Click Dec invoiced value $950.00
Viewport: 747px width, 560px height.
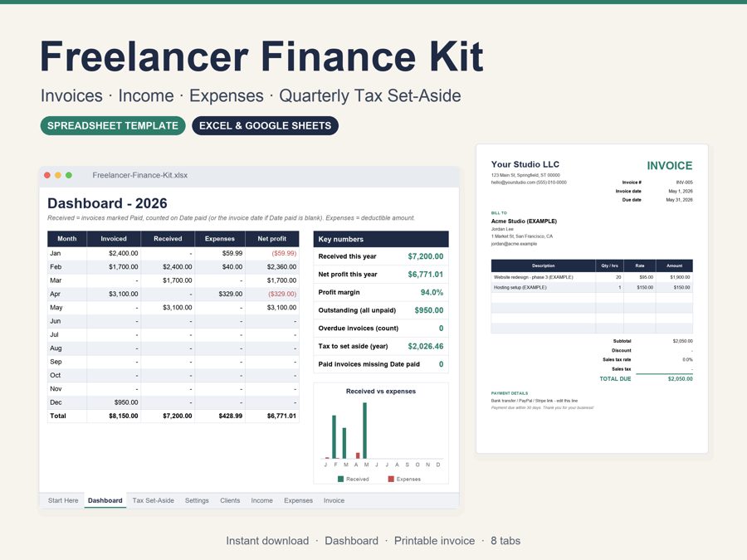click(126, 402)
